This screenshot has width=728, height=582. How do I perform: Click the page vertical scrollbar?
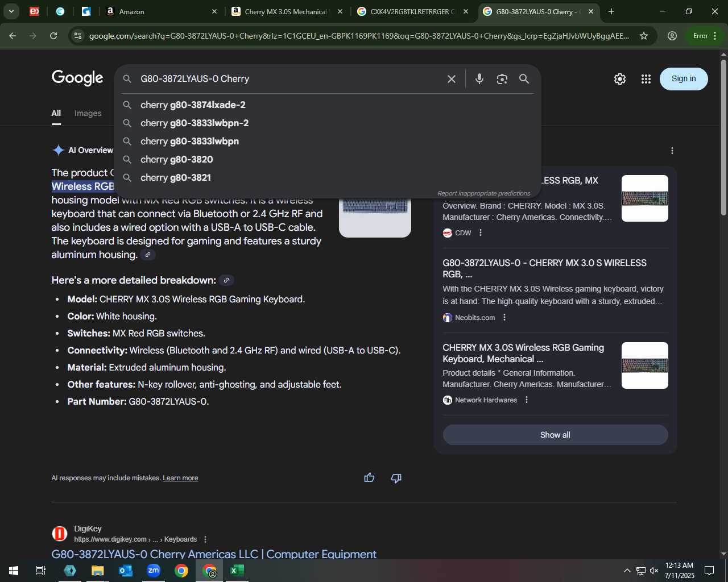coord(723,136)
